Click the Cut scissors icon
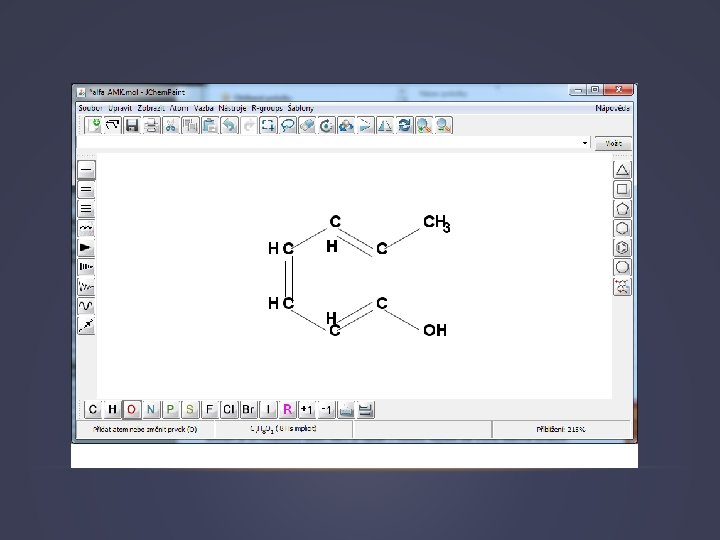The image size is (720, 540). 171,125
